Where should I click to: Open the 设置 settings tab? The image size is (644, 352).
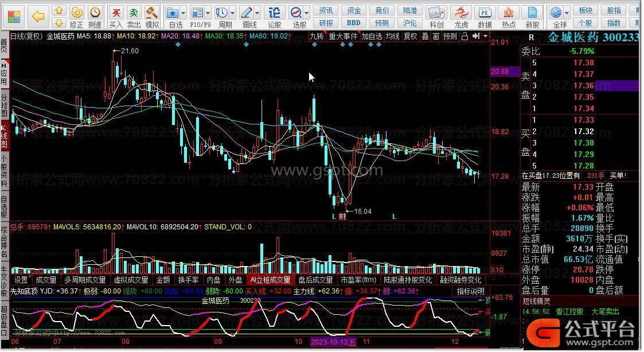pos(21,280)
